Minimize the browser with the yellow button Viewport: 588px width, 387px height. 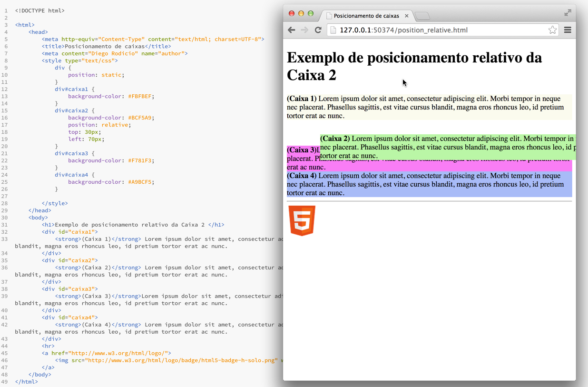click(301, 13)
